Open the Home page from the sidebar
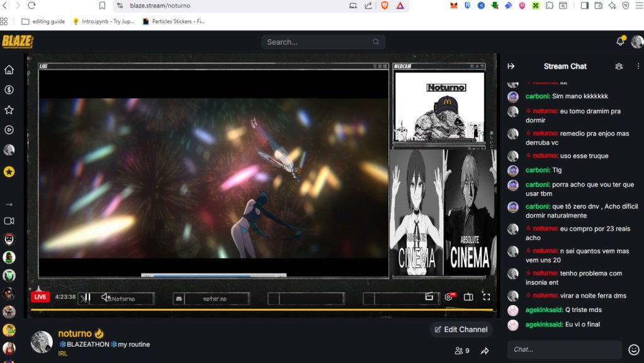The width and height of the screenshot is (644, 363). click(x=8, y=69)
